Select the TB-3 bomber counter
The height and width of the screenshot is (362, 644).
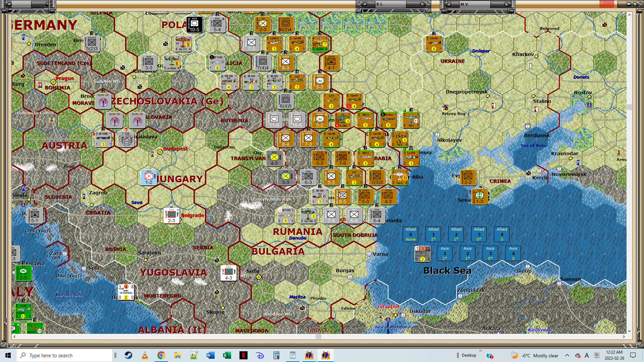[411, 120]
